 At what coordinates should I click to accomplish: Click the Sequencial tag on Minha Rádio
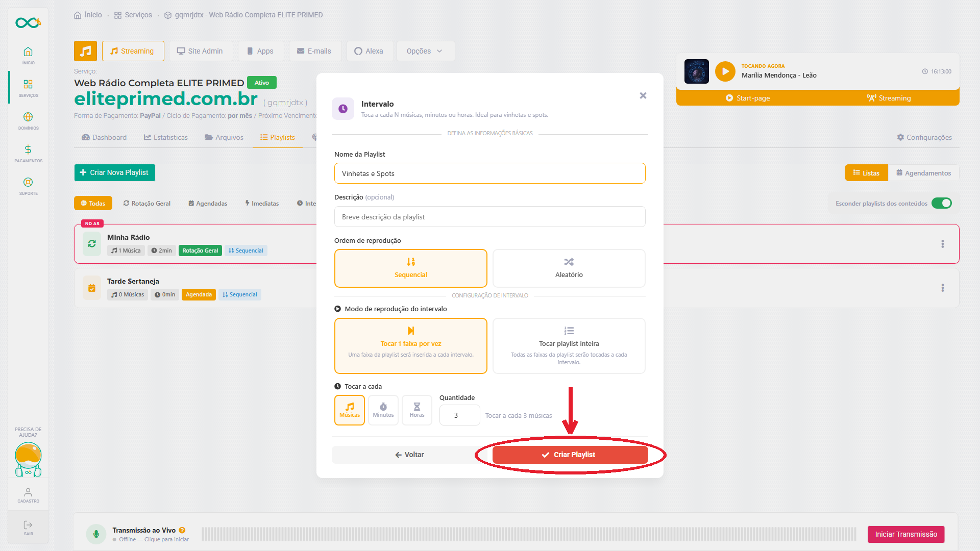246,251
